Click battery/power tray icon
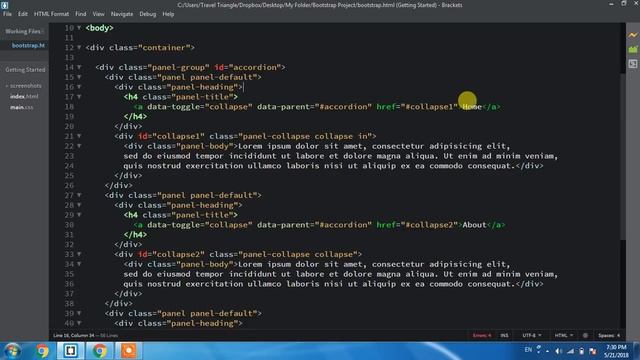This screenshot has height=360, width=640. 582,351
